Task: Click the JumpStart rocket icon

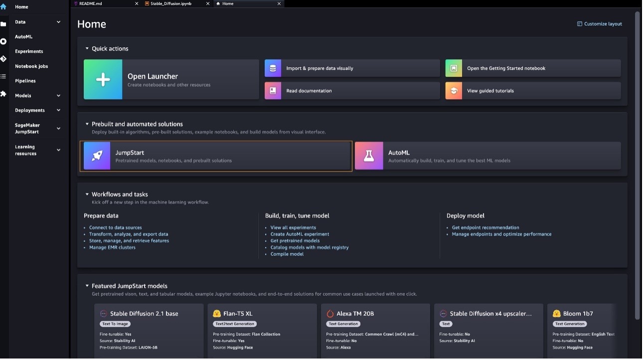Action: coord(97,156)
